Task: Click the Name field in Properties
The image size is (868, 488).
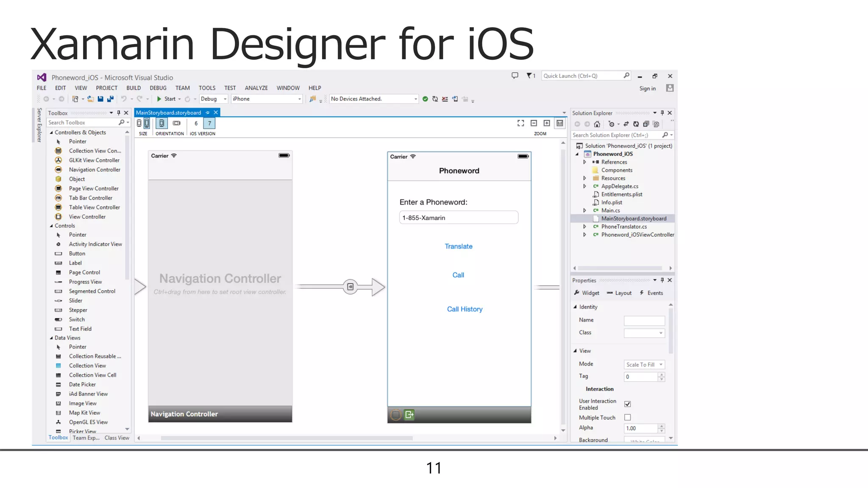Action: click(644, 321)
